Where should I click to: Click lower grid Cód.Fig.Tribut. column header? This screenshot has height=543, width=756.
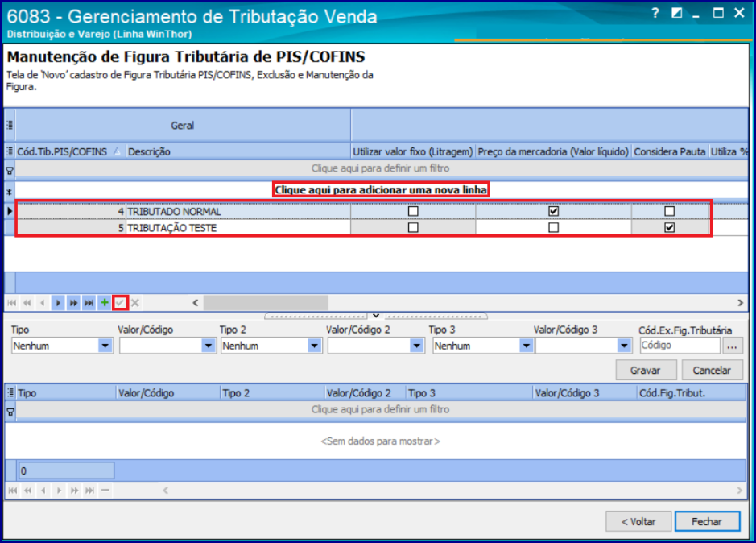(x=692, y=393)
